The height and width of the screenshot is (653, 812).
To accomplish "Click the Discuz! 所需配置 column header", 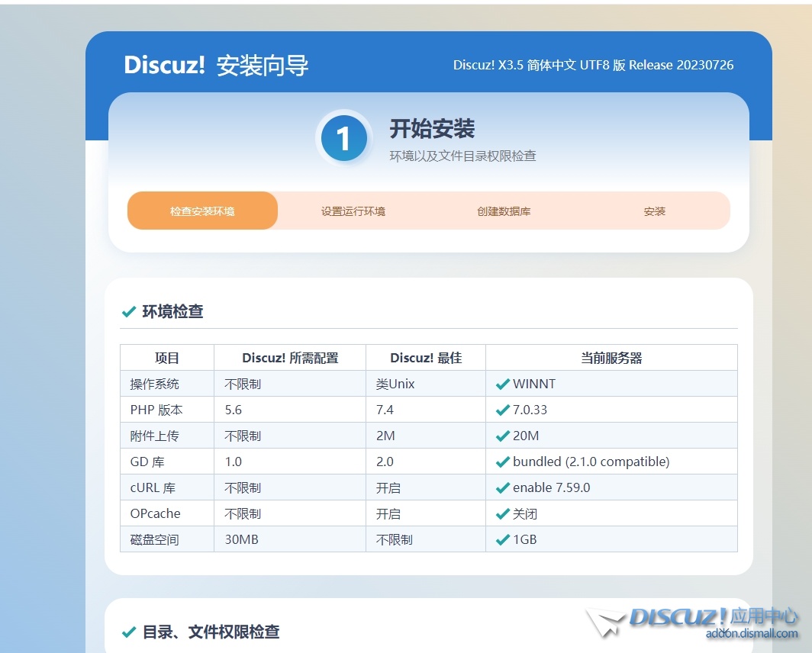I will coord(290,358).
